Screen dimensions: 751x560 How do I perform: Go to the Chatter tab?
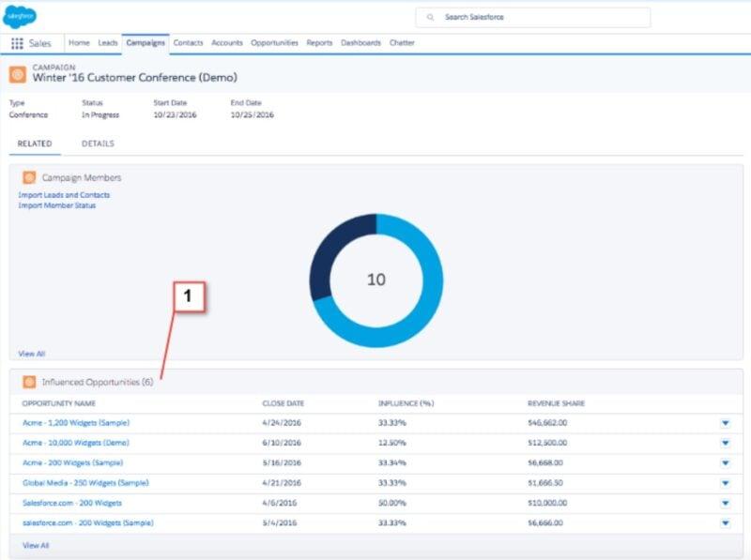402,42
